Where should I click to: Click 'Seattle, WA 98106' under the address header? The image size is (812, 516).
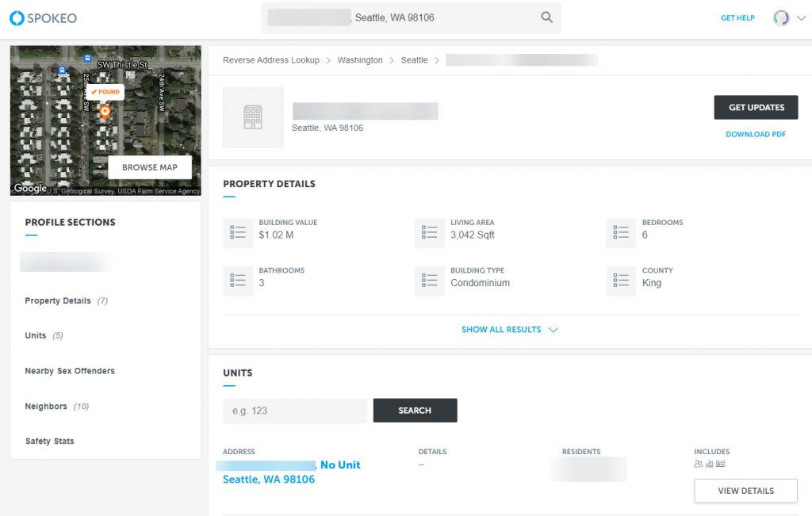pos(327,128)
